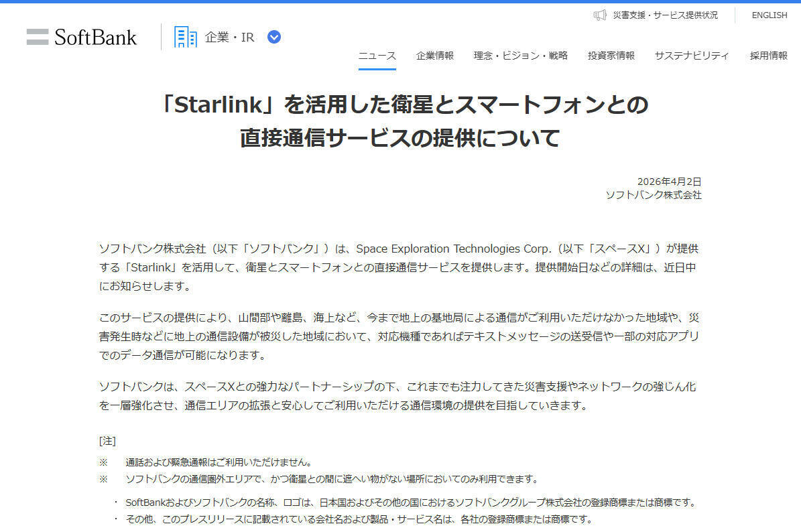Click the line starting その他、このプレスリリース
The image size is (801, 532).
click(359, 520)
